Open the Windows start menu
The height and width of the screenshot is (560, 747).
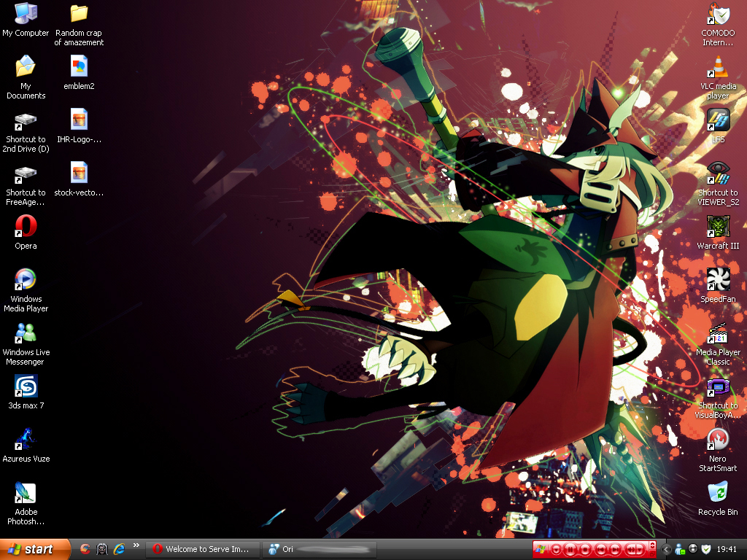coord(35,549)
